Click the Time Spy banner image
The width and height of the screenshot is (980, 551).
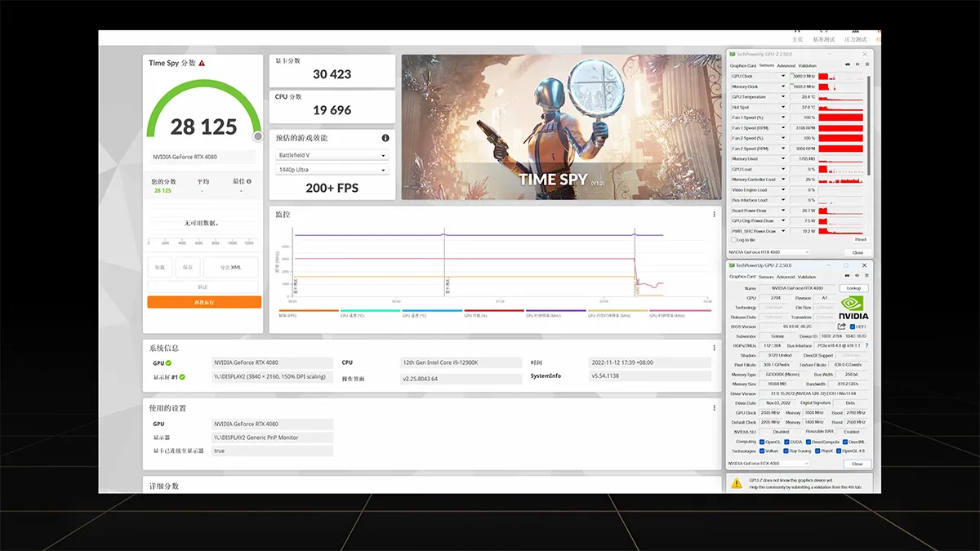pyautogui.click(x=561, y=127)
